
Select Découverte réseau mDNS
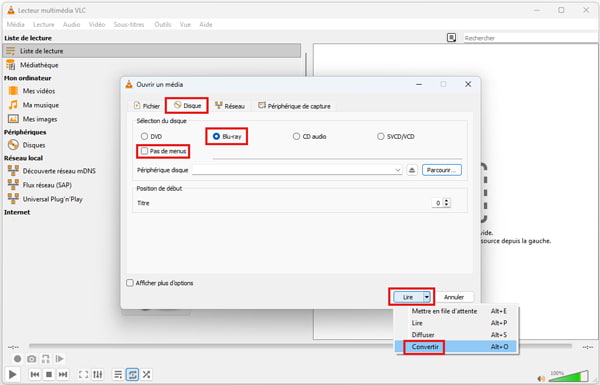[59, 171]
